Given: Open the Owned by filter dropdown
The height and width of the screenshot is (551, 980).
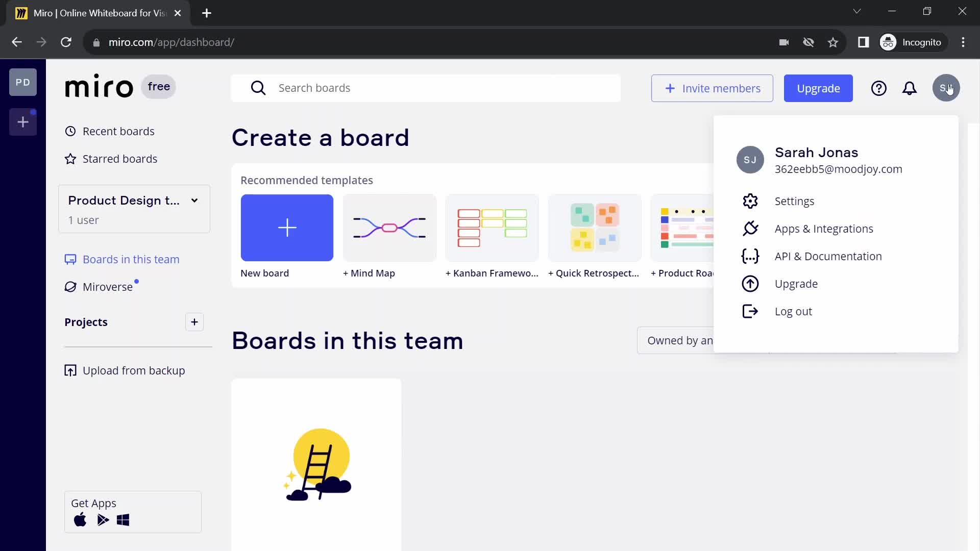Looking at the screenshot, I should tap(680, 340).
